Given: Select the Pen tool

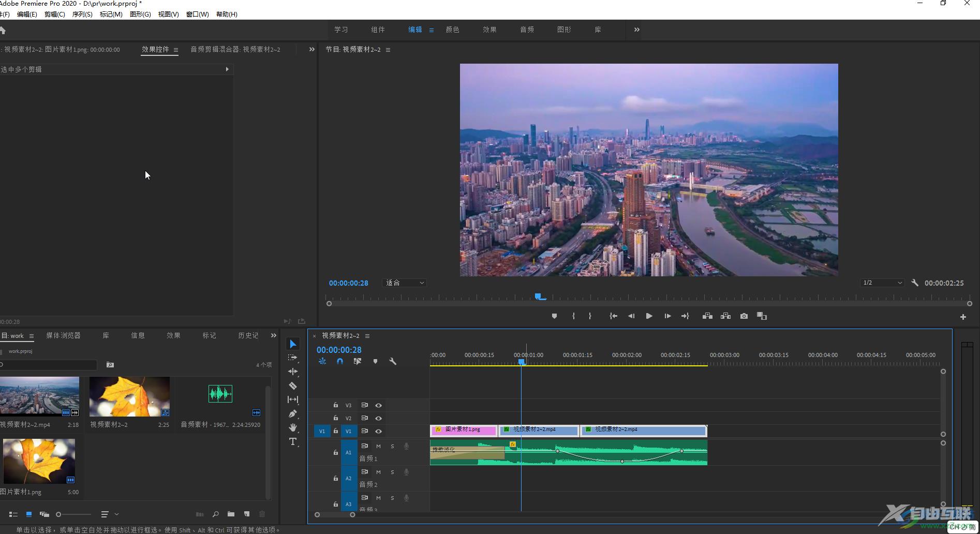Looking at the screenshot, I should pos(293,413).
